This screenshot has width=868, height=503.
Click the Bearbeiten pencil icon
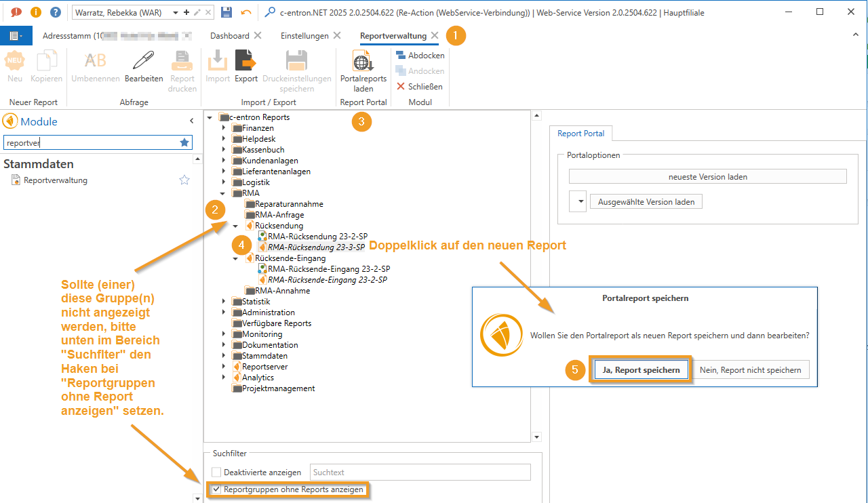pos(144,62)
